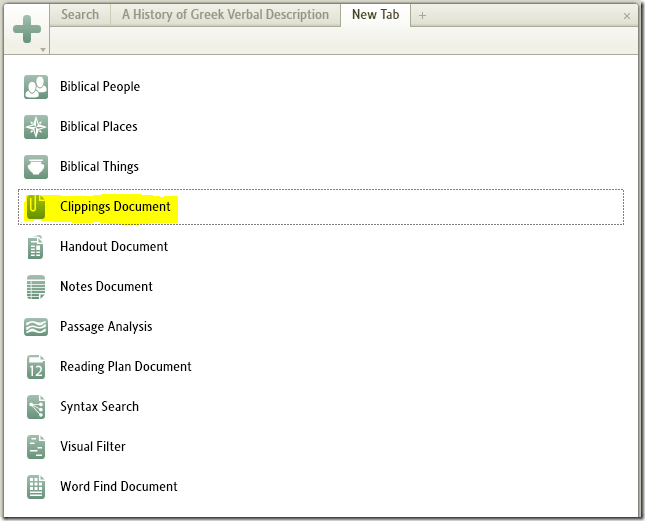
Task: Switch to the Search tab
Action: click(x=80, y=15)
